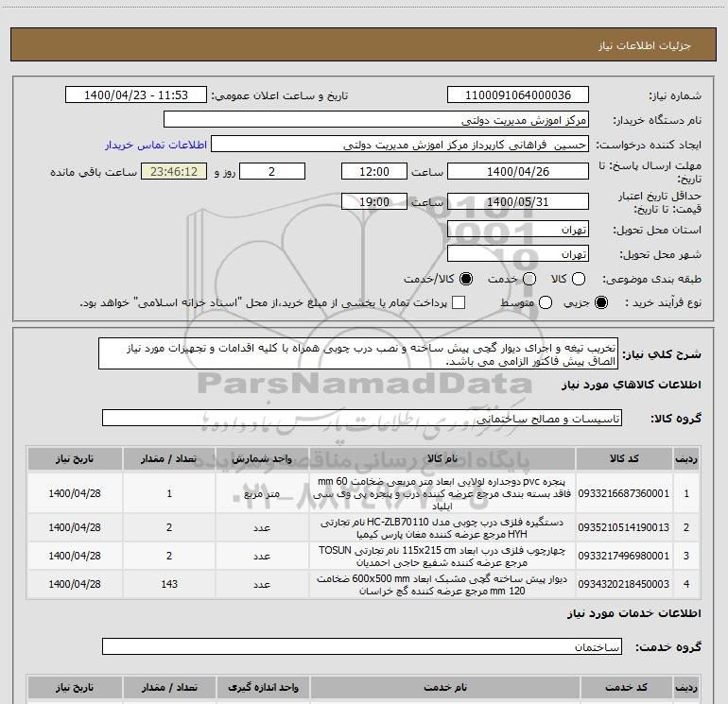Click the نام دستگاه خریدار field
Image resolution: width=728 pixels, height=704 pixels.
[376, 120]
